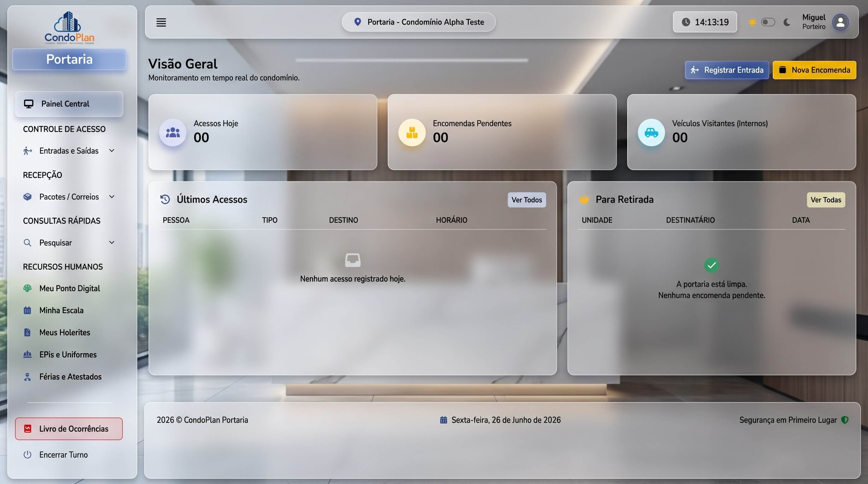Image resolution: width=868 pixels, height=484 pixels.
Task: Click the document icon of Meus Holerites
Action: coord(27,332)
